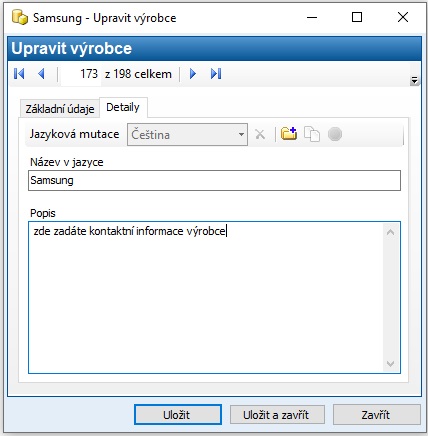The height and width of the screenshot is (436, 428).
Task: Click the Popis scrollbar down arrow
Action: click(x=390, y=364)
